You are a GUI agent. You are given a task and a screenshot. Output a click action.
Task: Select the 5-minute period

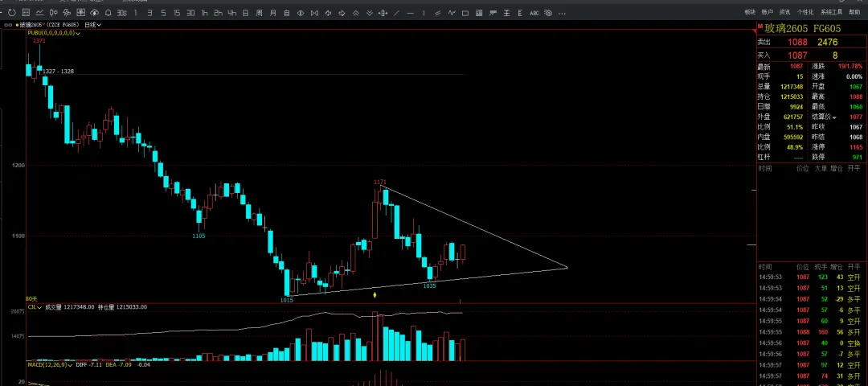pos(163,12)
